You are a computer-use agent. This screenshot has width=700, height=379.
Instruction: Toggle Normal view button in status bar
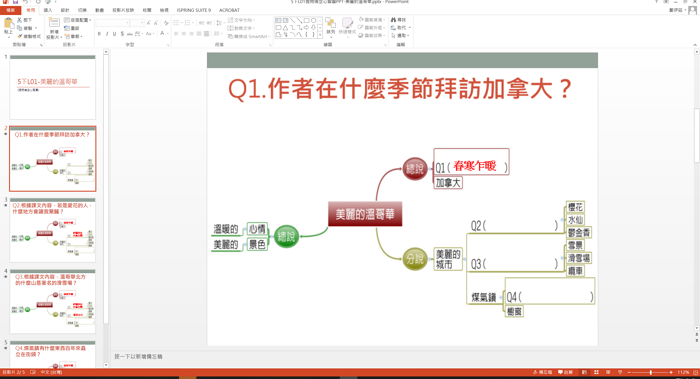point(584,372)
